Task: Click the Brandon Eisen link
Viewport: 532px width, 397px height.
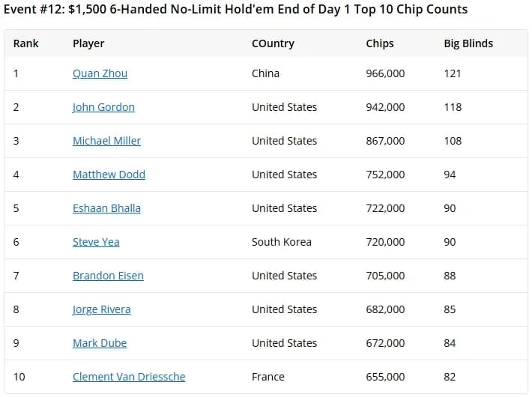Action: click(x=108, y=276)
